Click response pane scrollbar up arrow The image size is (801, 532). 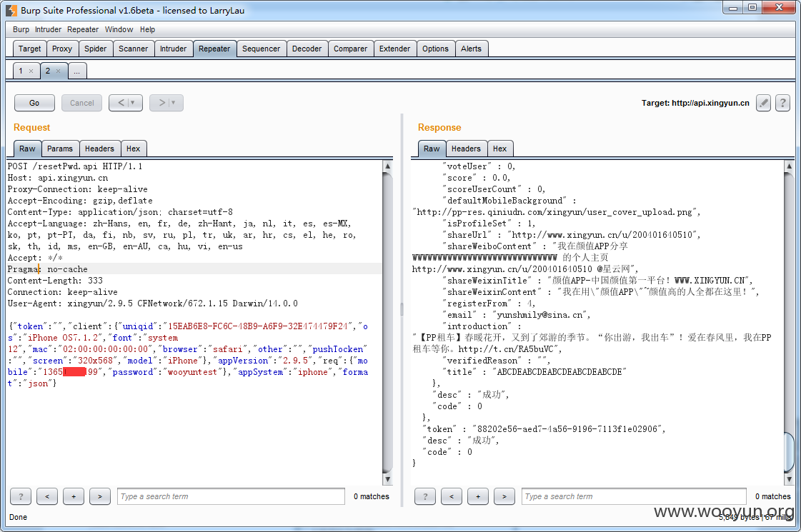790,166
